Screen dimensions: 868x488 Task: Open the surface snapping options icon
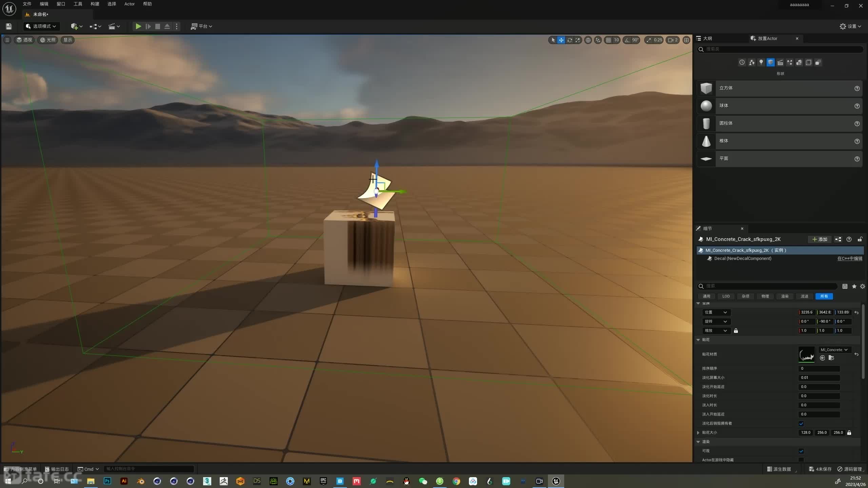[598, 40]
